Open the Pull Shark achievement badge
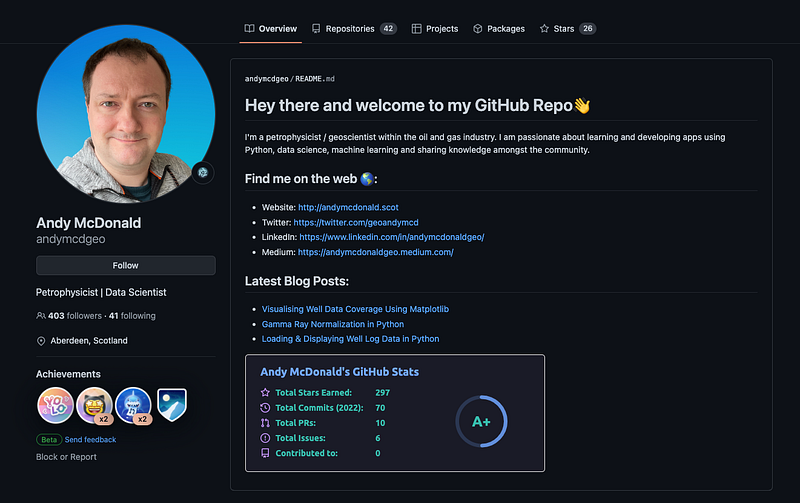Viewport: 800px width, 503px height. [133, 406]
